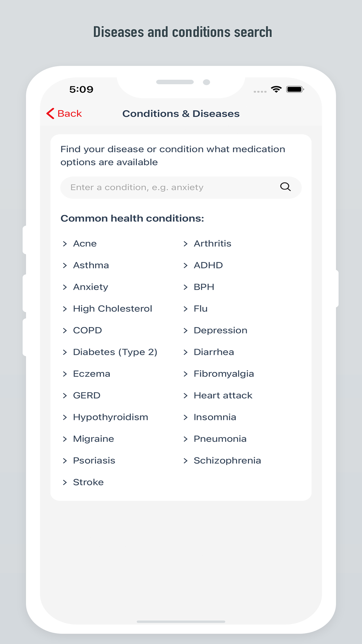Open the Pneumonia entry
This screenshot has height=644, width=362.
(x=220, y=439)
